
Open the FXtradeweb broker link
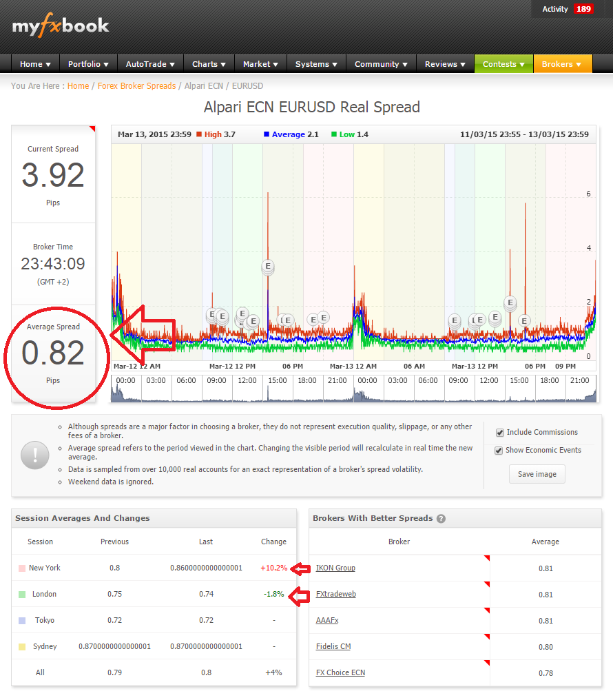[336, 594]
